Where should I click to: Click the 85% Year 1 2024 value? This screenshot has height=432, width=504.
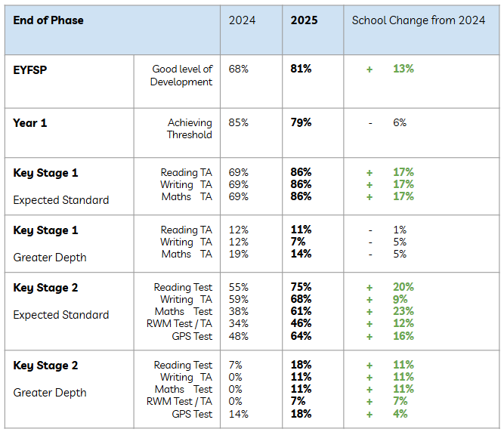[239, 122]
